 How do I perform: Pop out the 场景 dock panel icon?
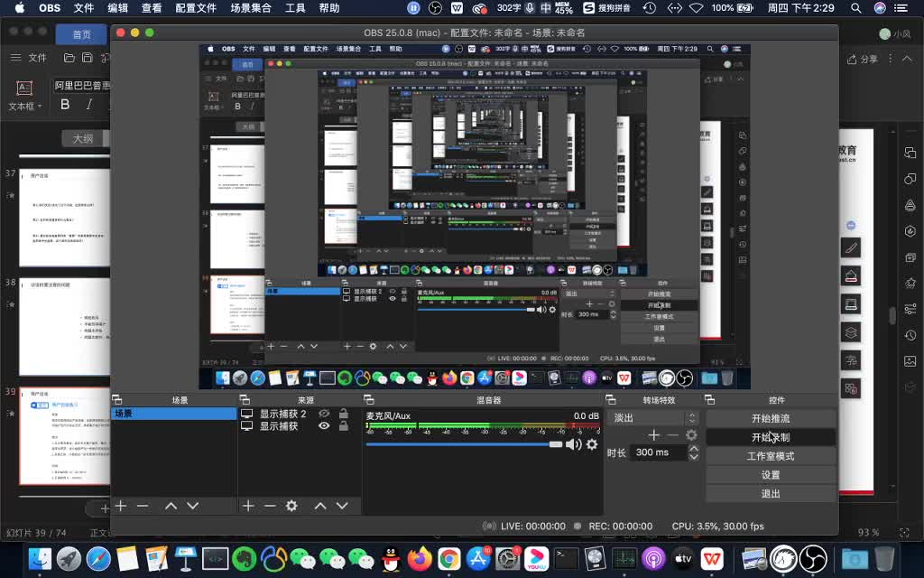(x=116, y=400)
